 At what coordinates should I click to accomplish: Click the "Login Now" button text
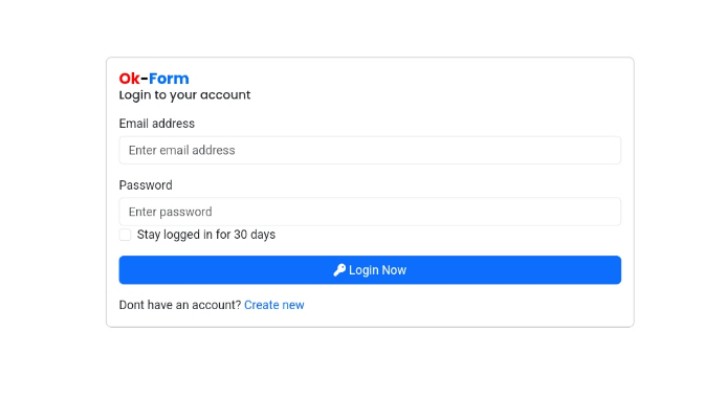pyautogui.click(x=377, y=270)
